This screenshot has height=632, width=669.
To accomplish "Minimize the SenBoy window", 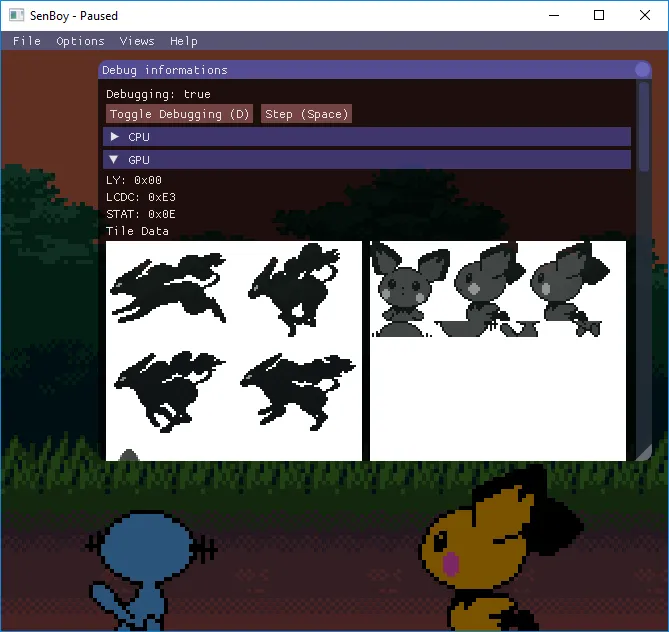I will [x=554, y=15].
